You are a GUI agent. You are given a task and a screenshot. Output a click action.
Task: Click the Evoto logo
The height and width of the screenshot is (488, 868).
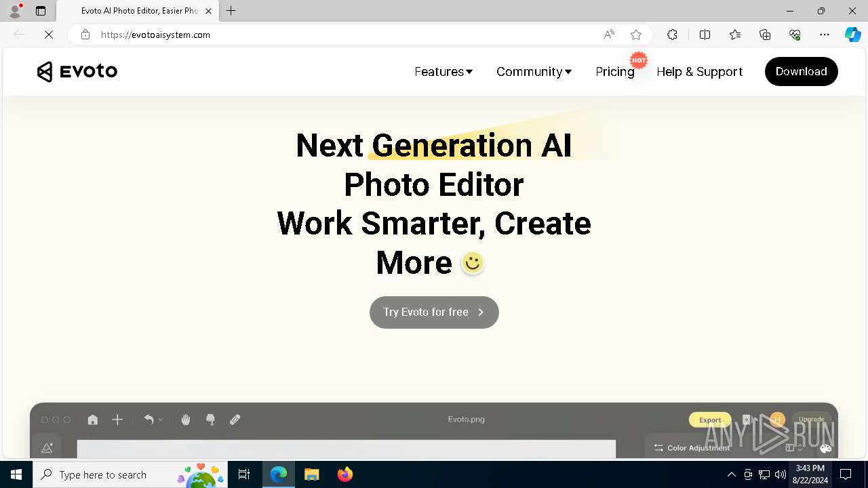pyautogui.click(x=77, y=71)
